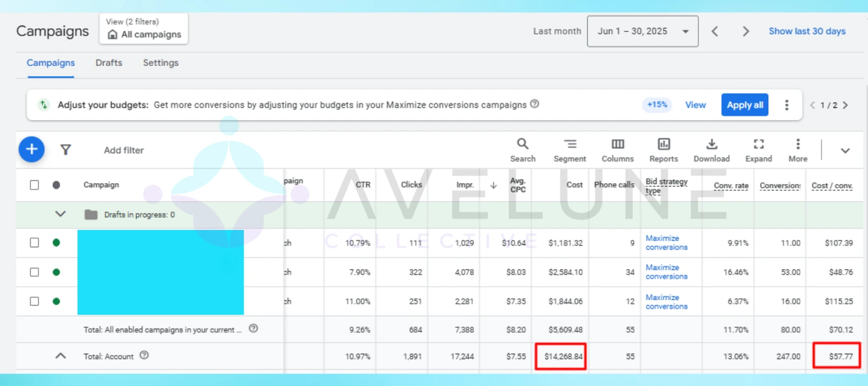868x386 pixels.
Task: Click status dot of $2,584.10 campaign
Action: coord(56,272)
